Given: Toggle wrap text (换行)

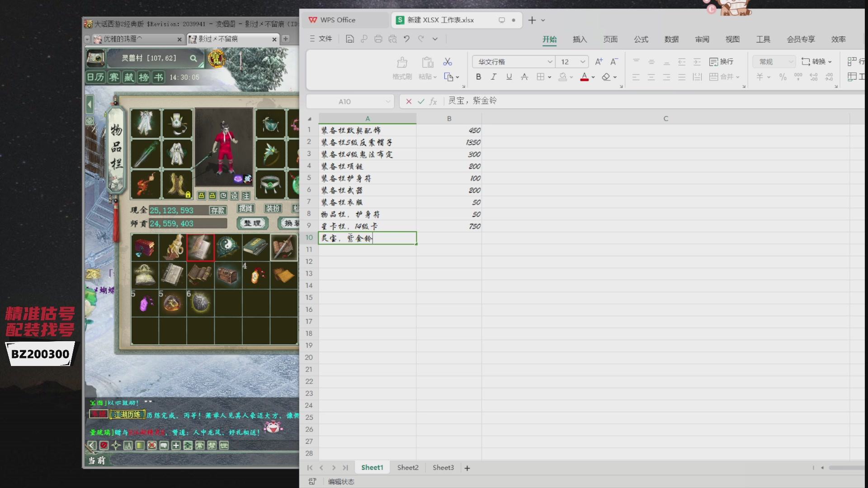Looking at the screenshot, I should [722, 62].
